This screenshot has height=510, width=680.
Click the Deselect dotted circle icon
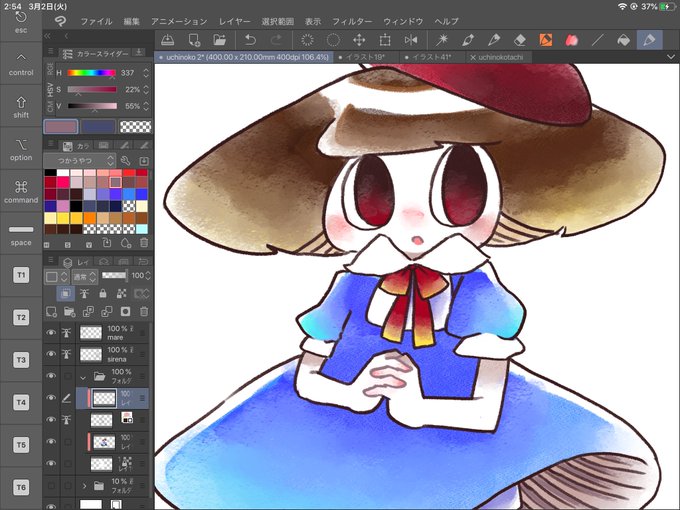333,40
